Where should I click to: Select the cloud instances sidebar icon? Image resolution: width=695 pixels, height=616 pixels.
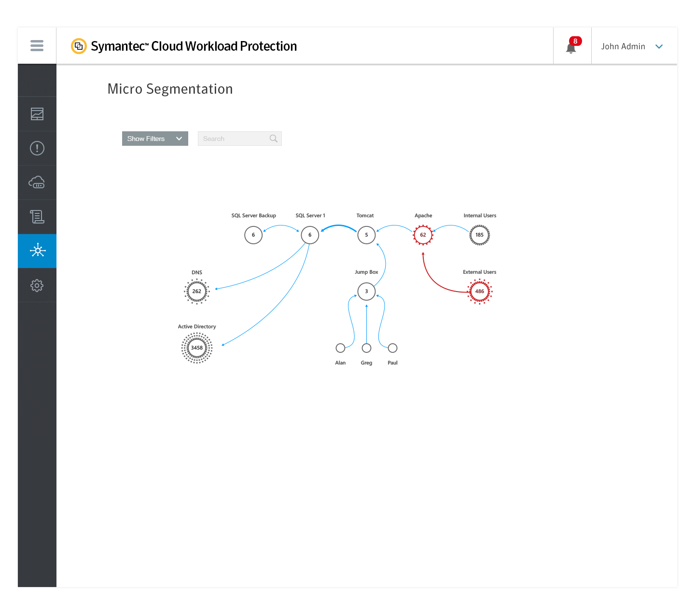click(37, 182)
